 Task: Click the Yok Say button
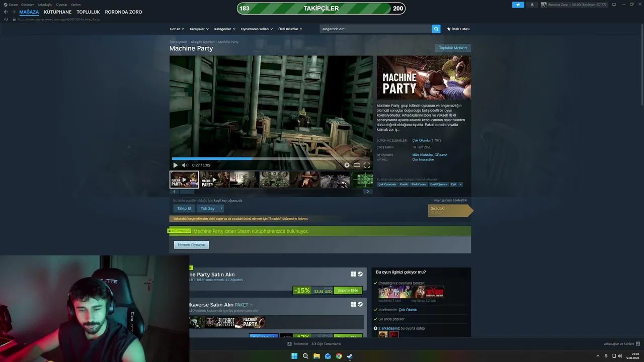point(208,208)
